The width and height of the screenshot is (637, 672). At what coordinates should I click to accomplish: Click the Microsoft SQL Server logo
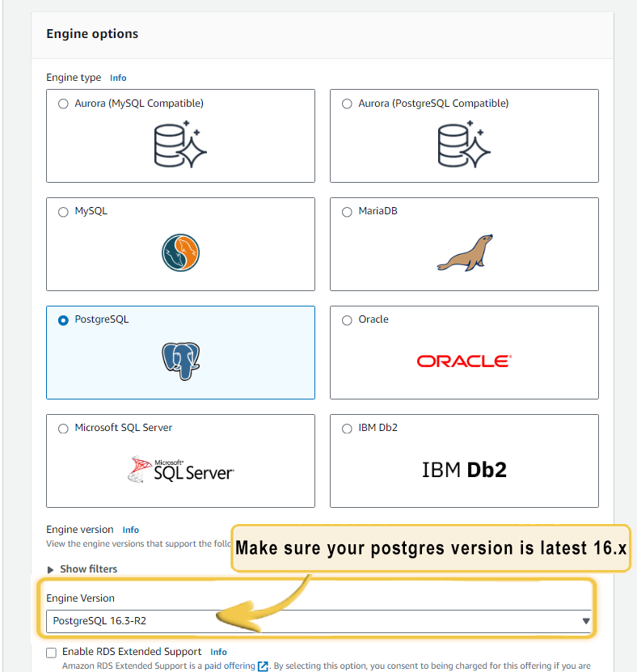click(x=180, y=469)
